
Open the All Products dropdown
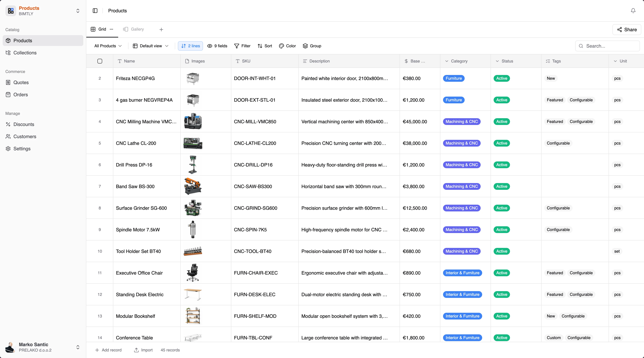(x=108, y=46)
